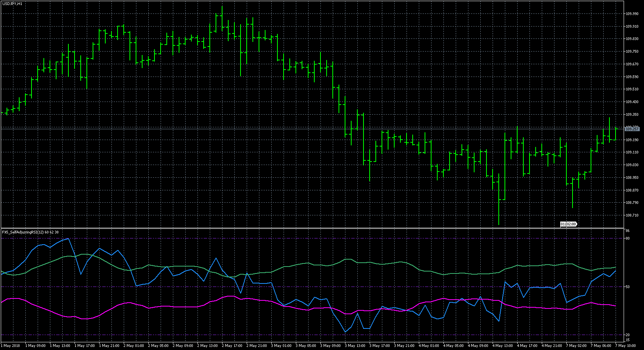
Task: Click the 1 May 2018 date label
Action: click(x=11, y=346)
